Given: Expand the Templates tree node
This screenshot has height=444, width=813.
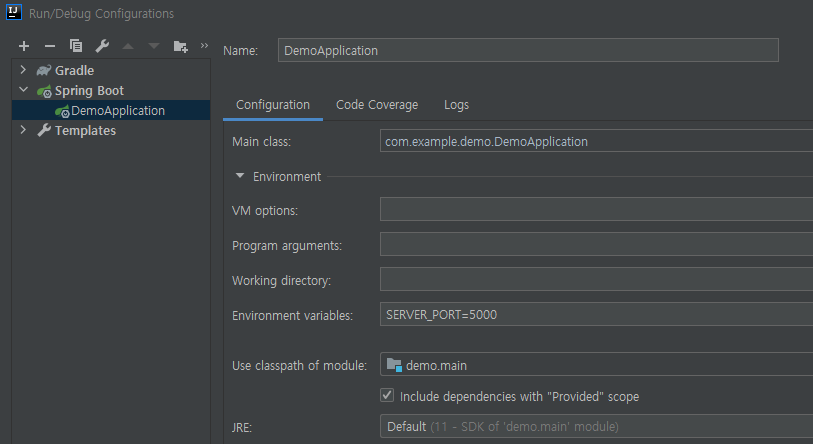Looking at the screenshot, I should (23, 131).
